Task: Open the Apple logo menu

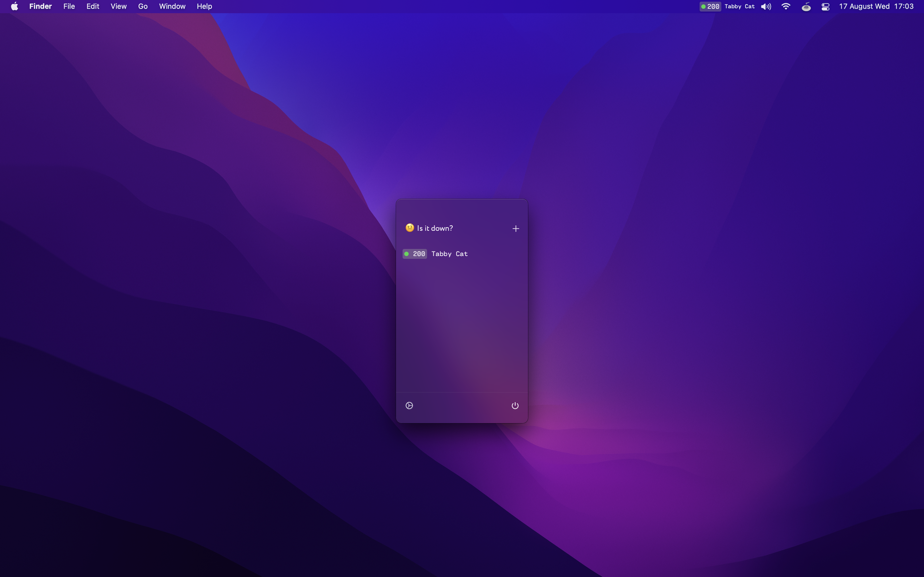Action: point(14,6)
